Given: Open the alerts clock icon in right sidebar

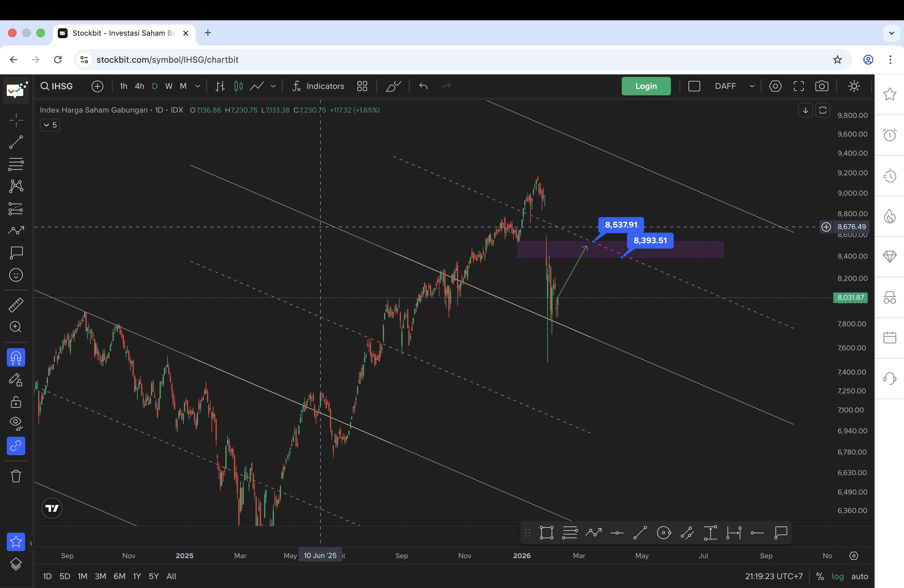Looking at the screenshot, I should [890, 135].
